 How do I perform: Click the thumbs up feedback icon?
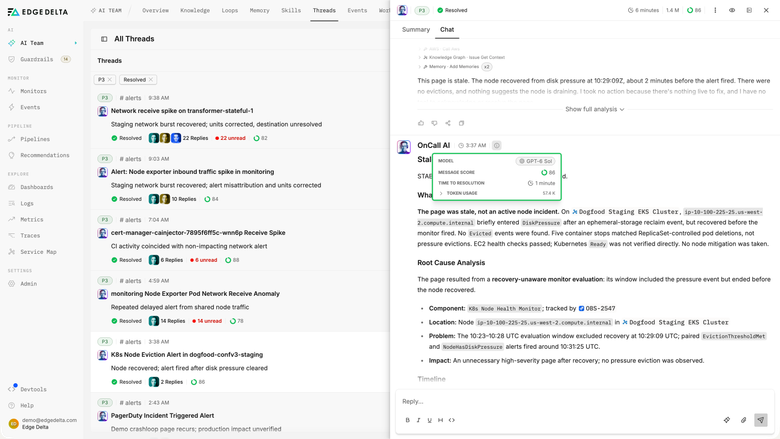421,123
